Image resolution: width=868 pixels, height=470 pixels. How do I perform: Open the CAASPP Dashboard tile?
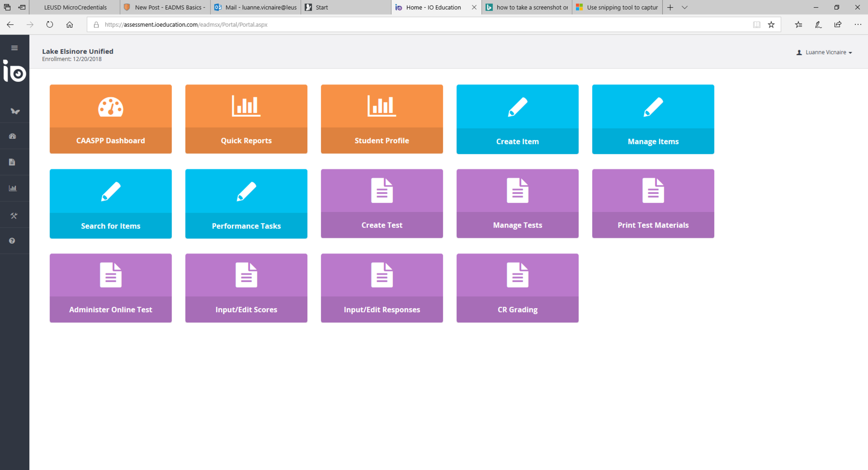tap(111, 119)
